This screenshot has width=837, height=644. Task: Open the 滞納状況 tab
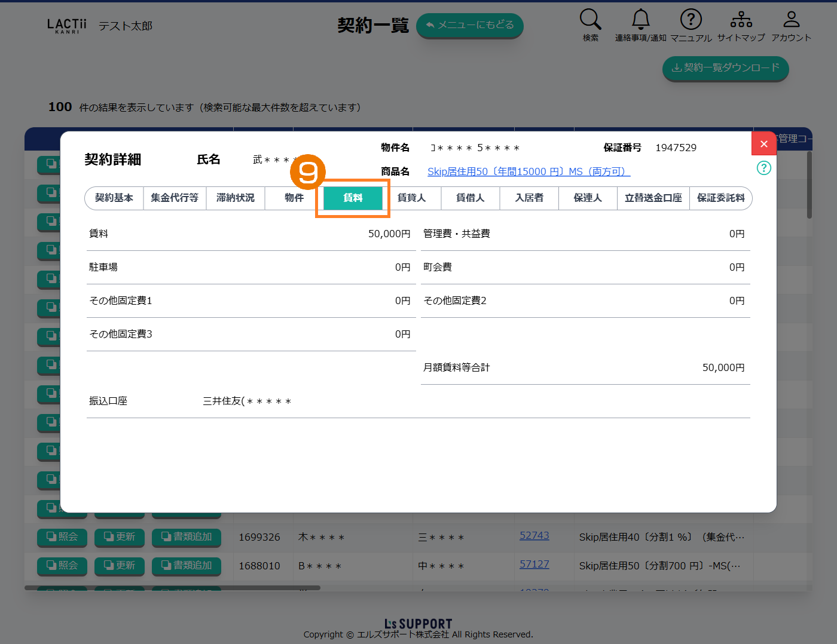[236, 198]
